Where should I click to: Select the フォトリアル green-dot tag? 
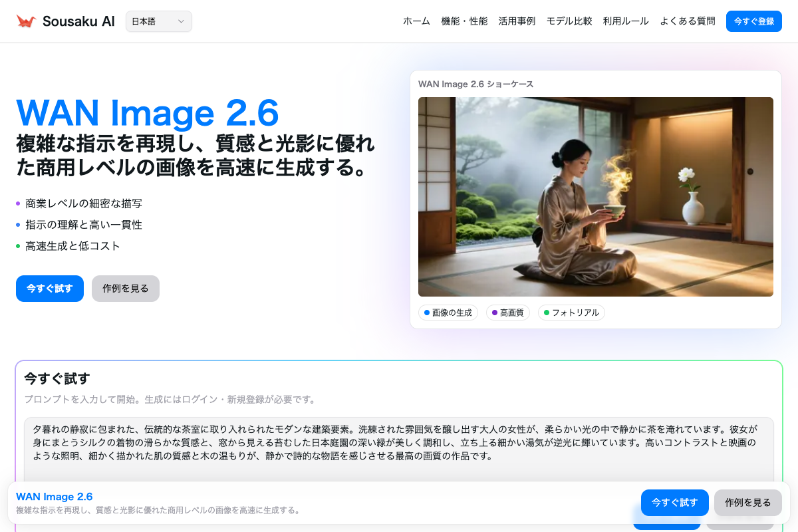click(x=571, y=313)
